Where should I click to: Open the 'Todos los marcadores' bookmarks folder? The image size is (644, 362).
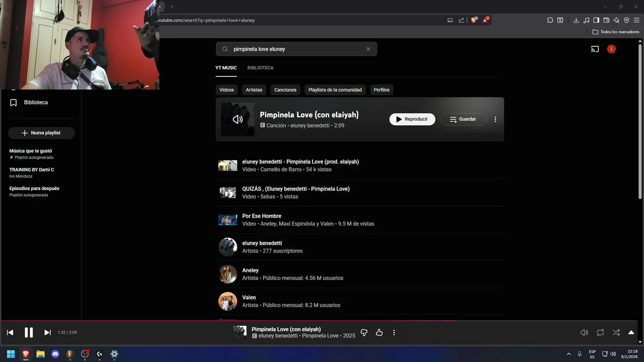pos(616,32)
